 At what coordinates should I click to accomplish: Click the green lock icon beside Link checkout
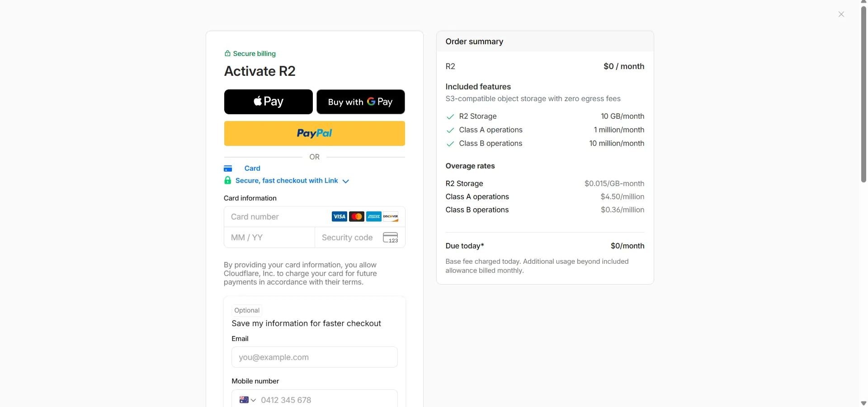point(228,181)
